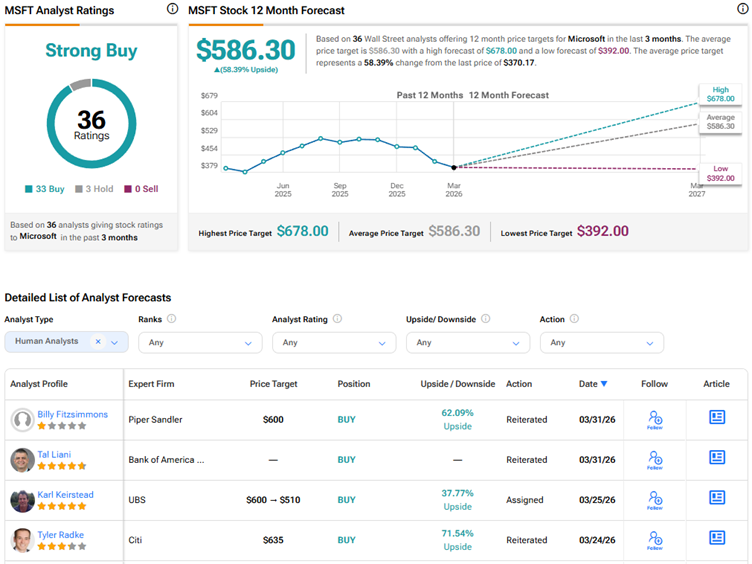Click the Price Target column header
The image size is (752, 564).
(274, 384)
